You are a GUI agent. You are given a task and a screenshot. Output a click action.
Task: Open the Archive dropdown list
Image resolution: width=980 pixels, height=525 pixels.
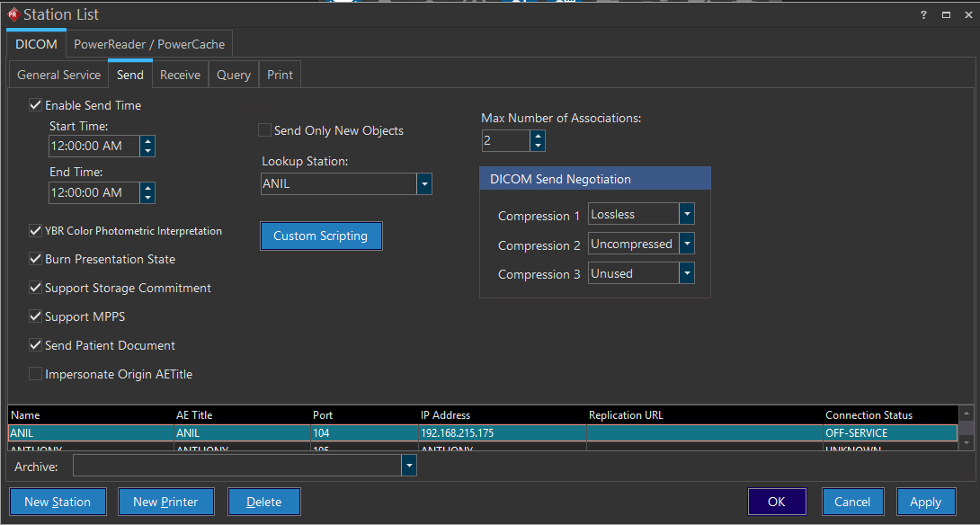(409, 466)
